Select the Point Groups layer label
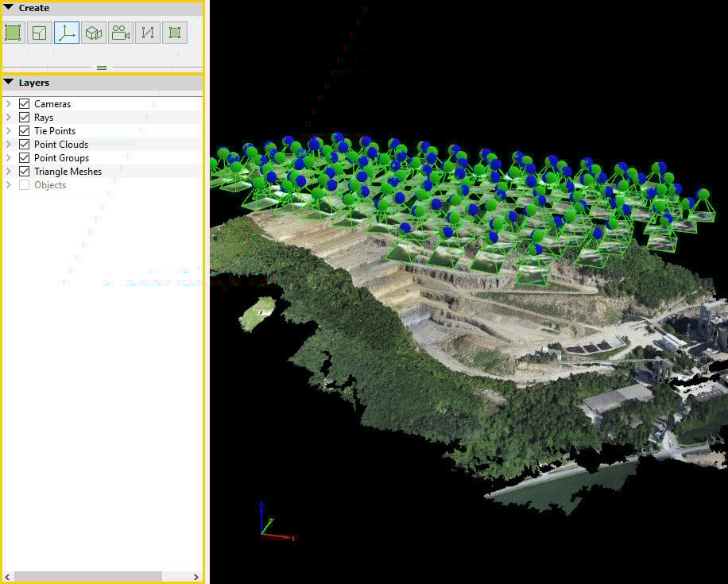Viewport: 728px width, 584px height. 61,158
